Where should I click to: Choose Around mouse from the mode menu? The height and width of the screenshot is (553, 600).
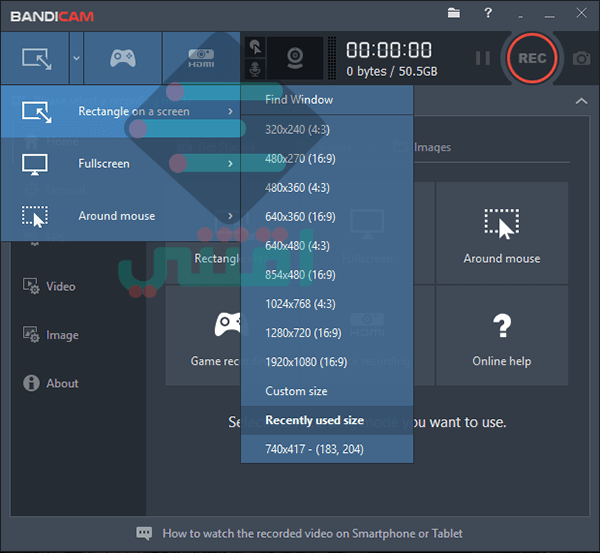[x=121, y=216]
